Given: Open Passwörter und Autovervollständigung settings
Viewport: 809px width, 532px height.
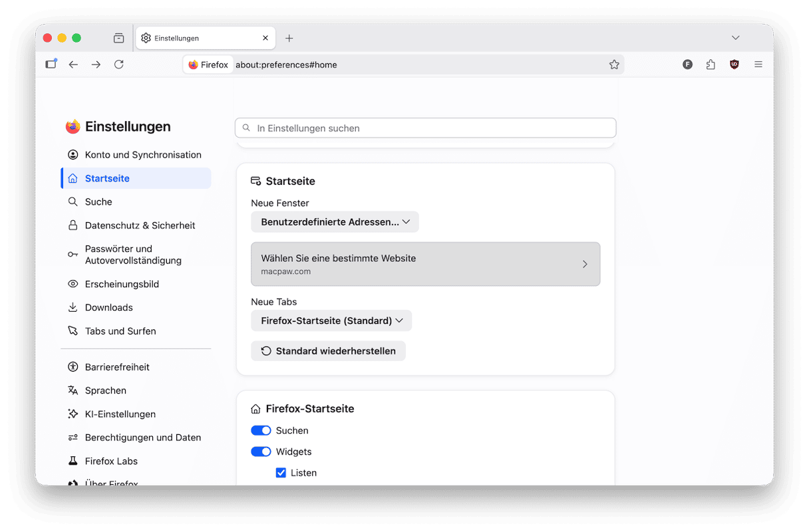Looking at the screenshot, I should pyautogui.click(x=136, y=255).
